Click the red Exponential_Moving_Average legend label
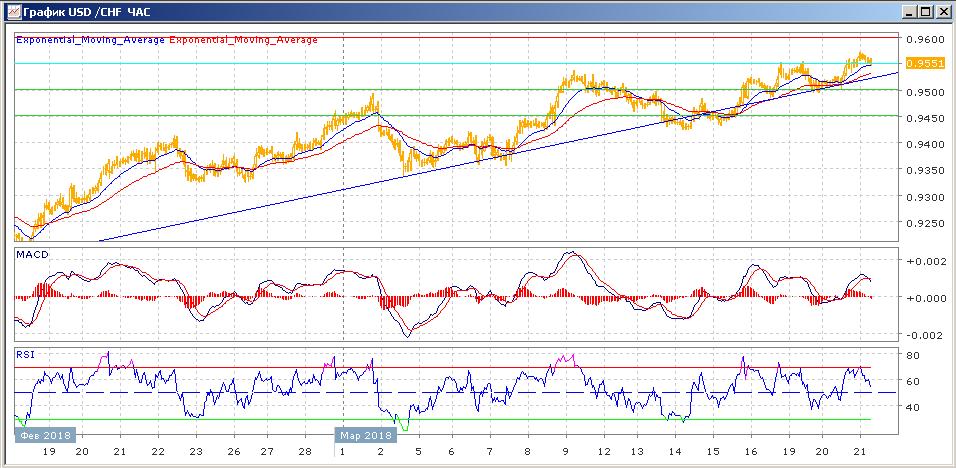This screenshot has width=956, height=468. (x=244, y=40)
